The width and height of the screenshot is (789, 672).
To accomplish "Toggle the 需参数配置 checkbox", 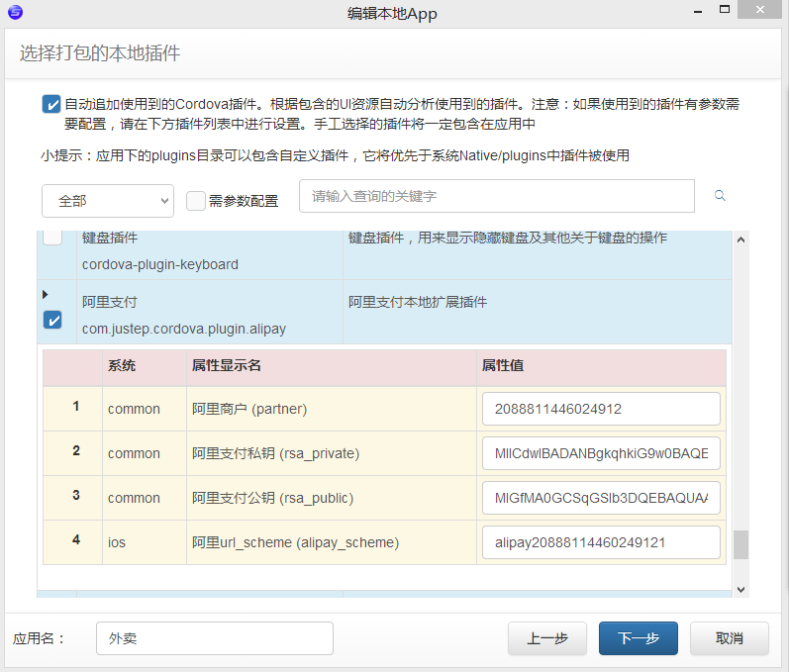I will (x=195, y=201).
